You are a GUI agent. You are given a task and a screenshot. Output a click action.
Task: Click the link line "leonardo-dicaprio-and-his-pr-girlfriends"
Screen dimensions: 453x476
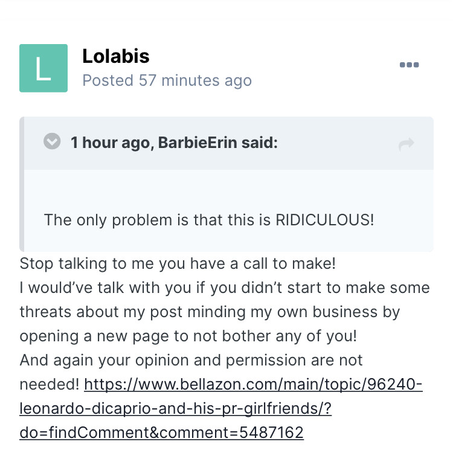pos(175,408)
